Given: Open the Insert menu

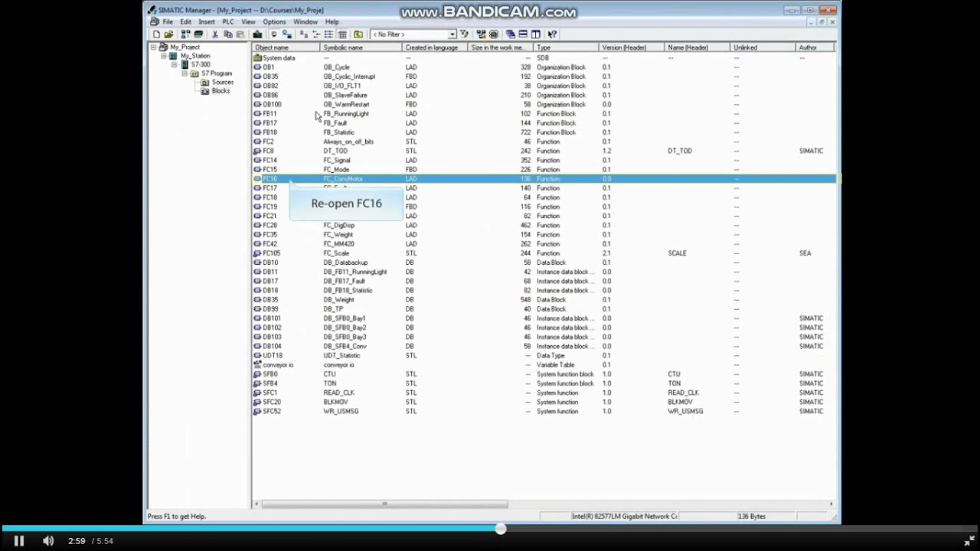Looking at the screenshot, I should [x=207, y=21].
